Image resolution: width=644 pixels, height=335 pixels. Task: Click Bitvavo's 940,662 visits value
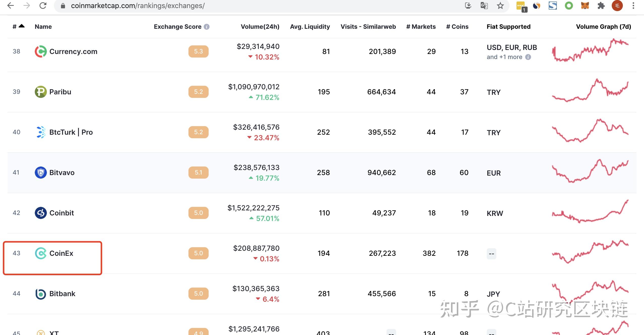coord(382,173)
